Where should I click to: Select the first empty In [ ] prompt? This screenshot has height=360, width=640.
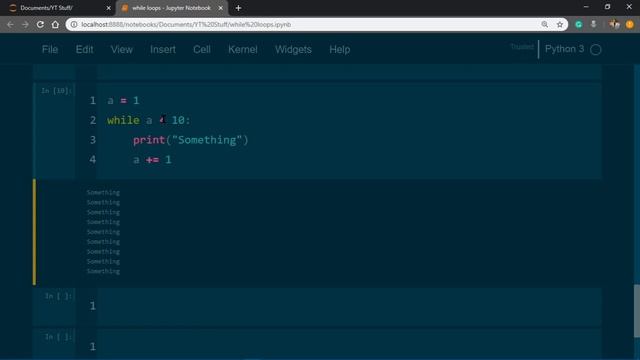[58, 296]
